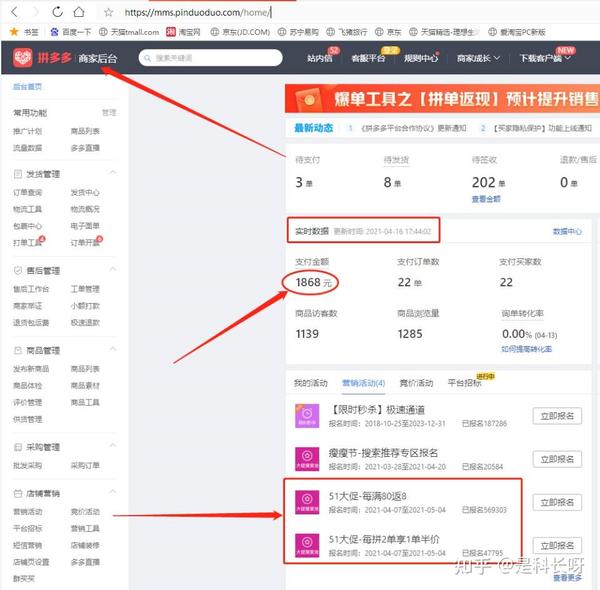Screen dimensions: 600x590
Task: Go back using the browser back arrow
Action: click(x=15, y=12)
